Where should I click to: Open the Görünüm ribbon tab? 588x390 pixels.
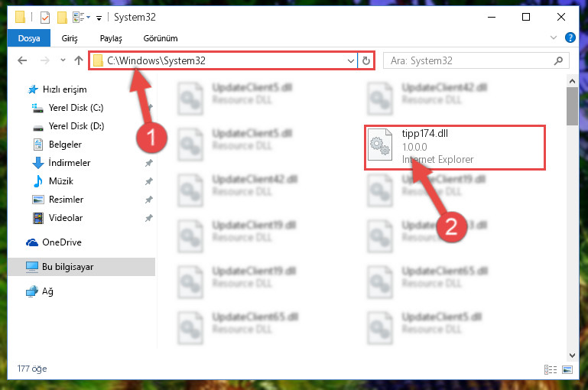(x=161, y=38)
